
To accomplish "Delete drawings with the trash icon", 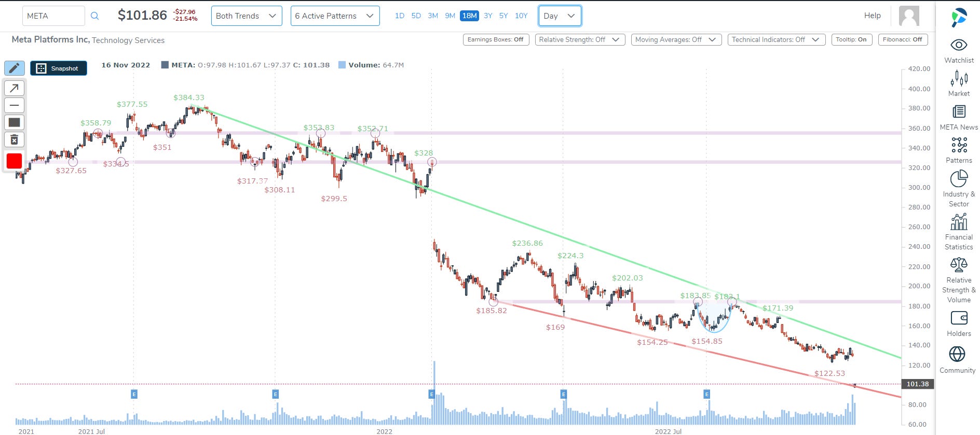I will point(15,139).
